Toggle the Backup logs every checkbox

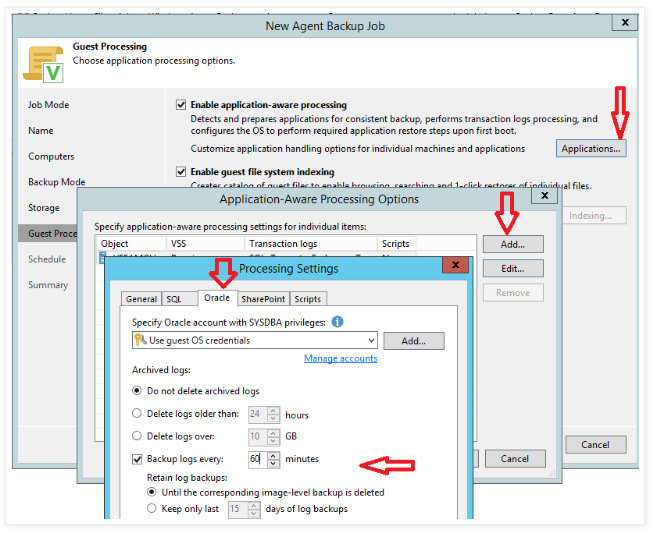tap(138, 459)
